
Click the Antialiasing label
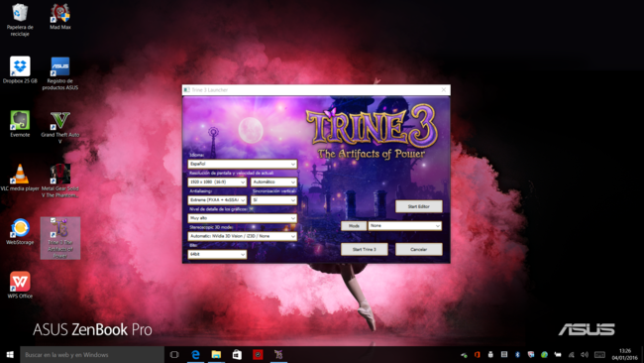click(x=201, y=191)
